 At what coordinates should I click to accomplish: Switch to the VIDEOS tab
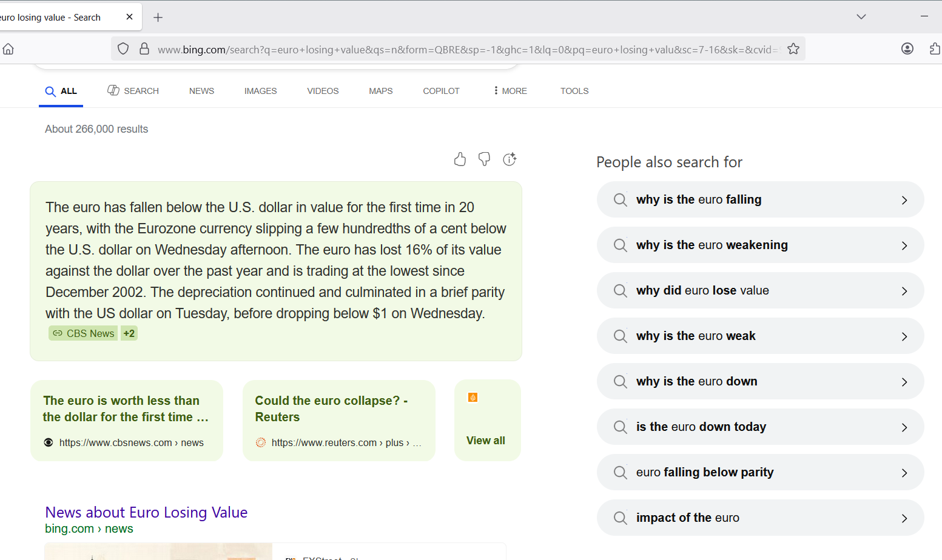(323, 91)
